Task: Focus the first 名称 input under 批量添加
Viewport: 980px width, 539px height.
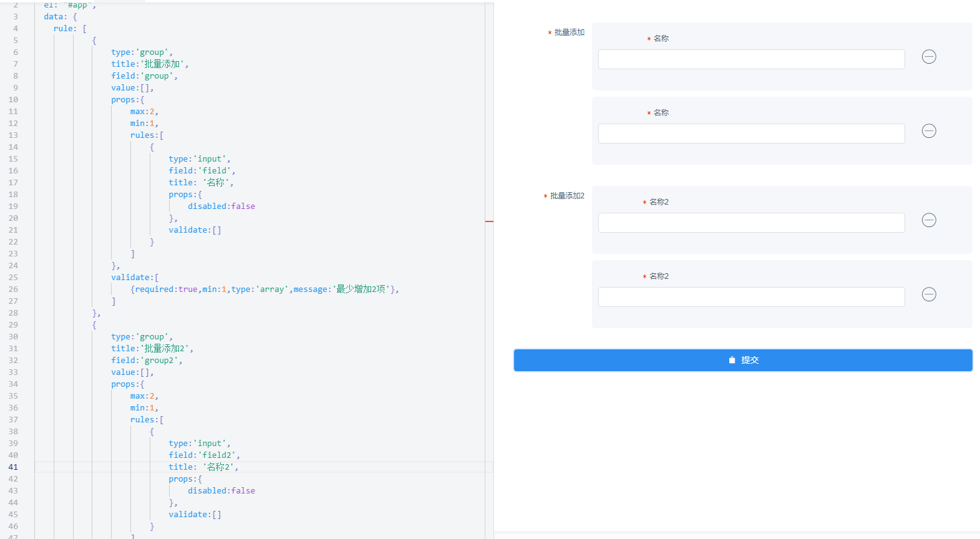Action: (x=751, y=59)
